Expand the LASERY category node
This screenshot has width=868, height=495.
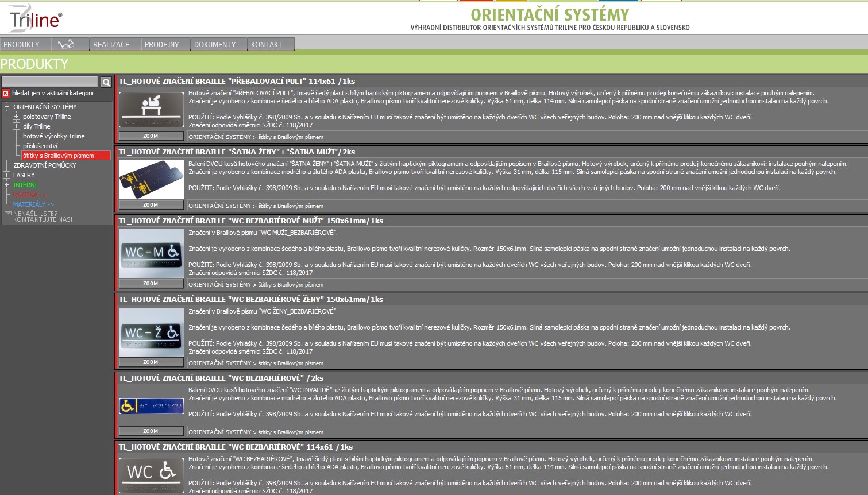7,175
